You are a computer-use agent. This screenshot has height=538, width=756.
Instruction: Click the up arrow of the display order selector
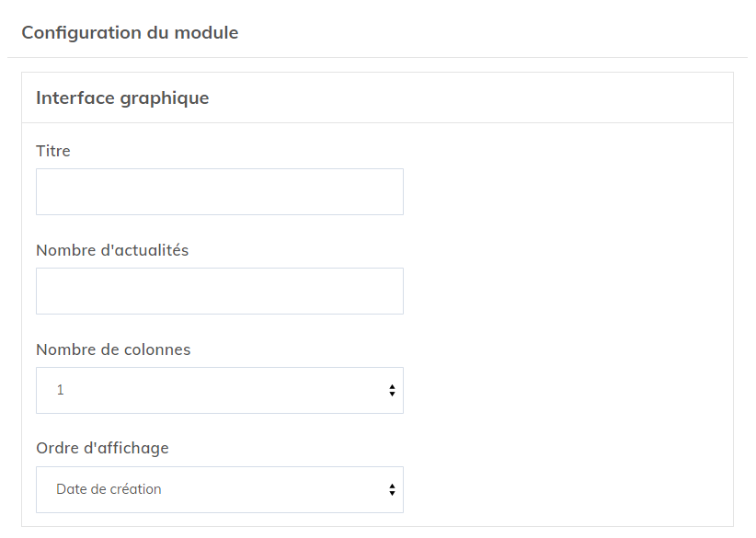coord(392,486)
